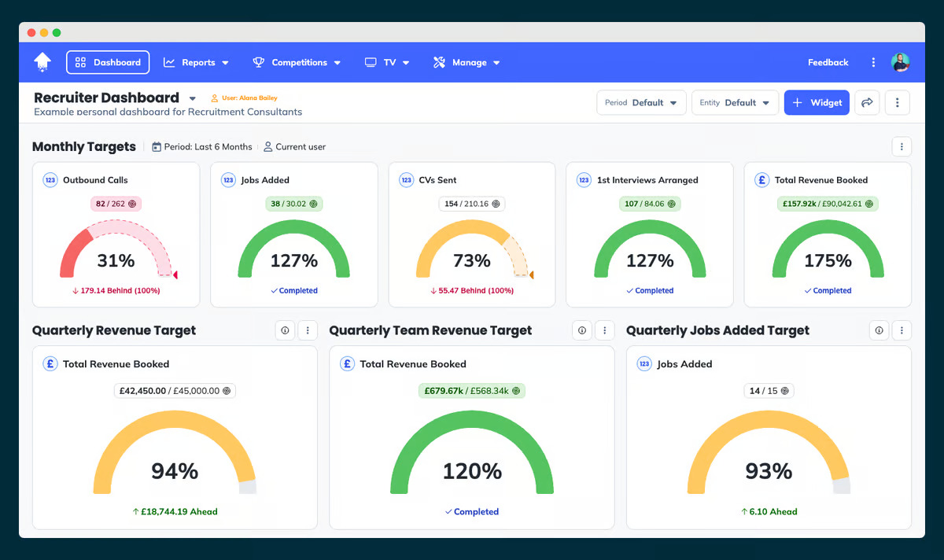Image resolution: width=944 pixels, height=560 pixels.
Task: Click the £157.92k / £90,042.61 badge
Action: pos(828,204)
